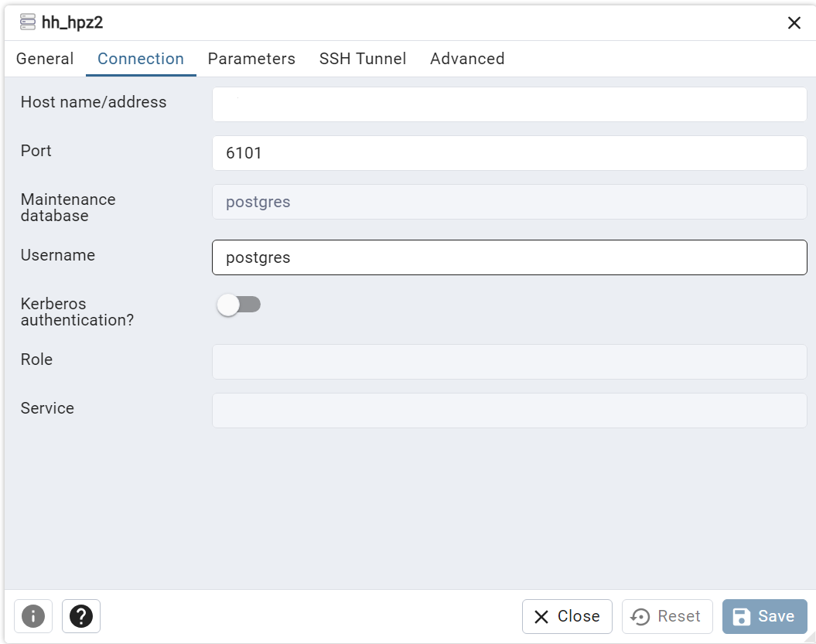Toggle Kerberos authentication switch

pos(239,305)
